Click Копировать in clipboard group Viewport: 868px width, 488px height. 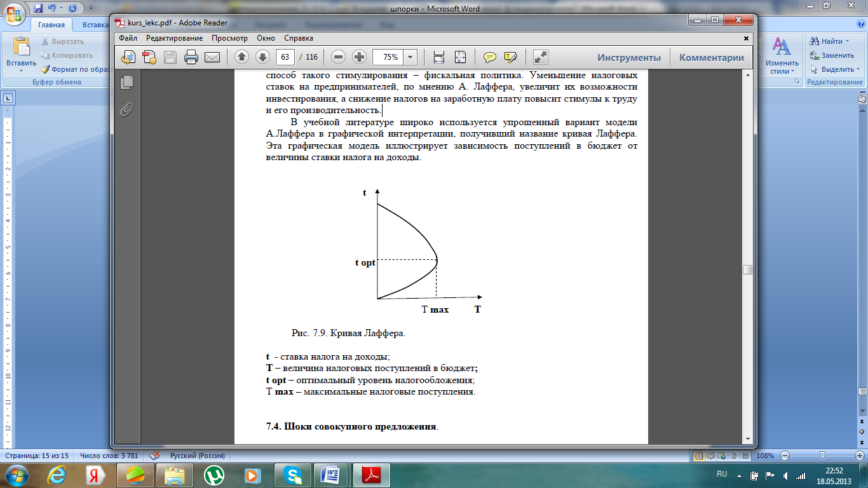[67, 55]
